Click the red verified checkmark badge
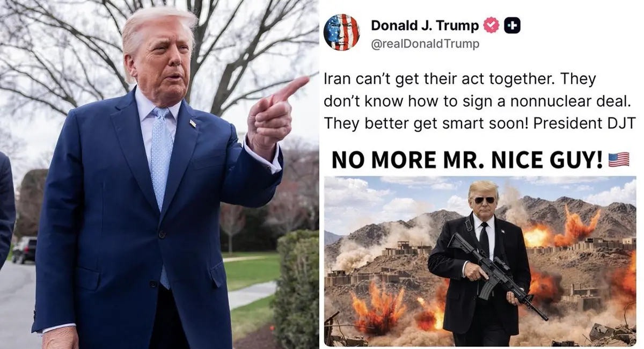644x349 pixels. click(492, 25)
